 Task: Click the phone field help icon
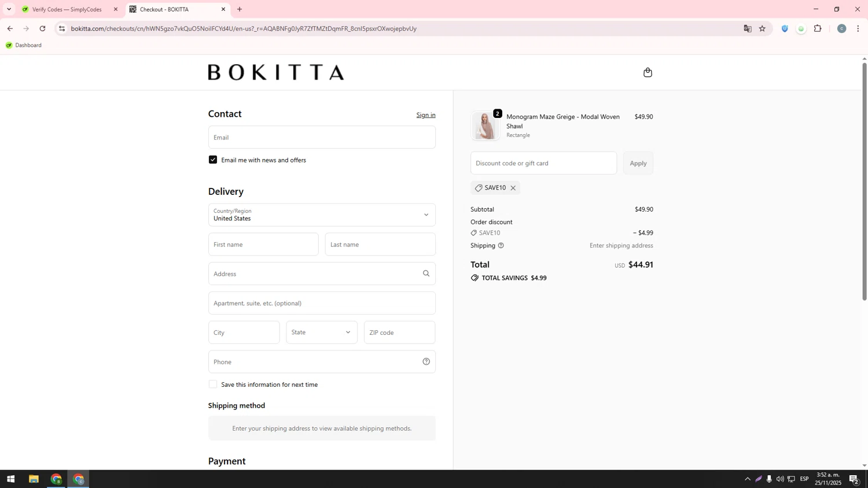[x=426, y=362]
